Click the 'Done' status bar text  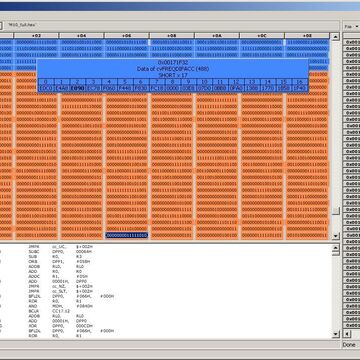pyautogui.click(x=349, y=345)
